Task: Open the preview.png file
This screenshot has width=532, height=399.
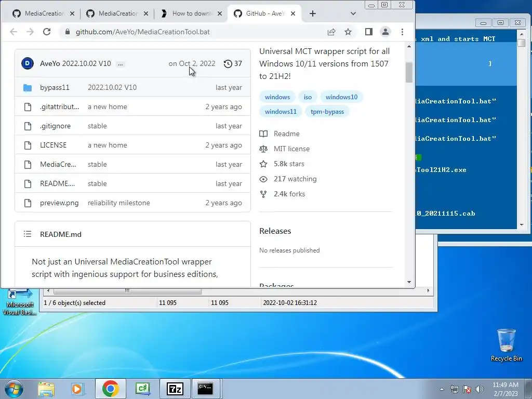Action: tap(59, 203)
